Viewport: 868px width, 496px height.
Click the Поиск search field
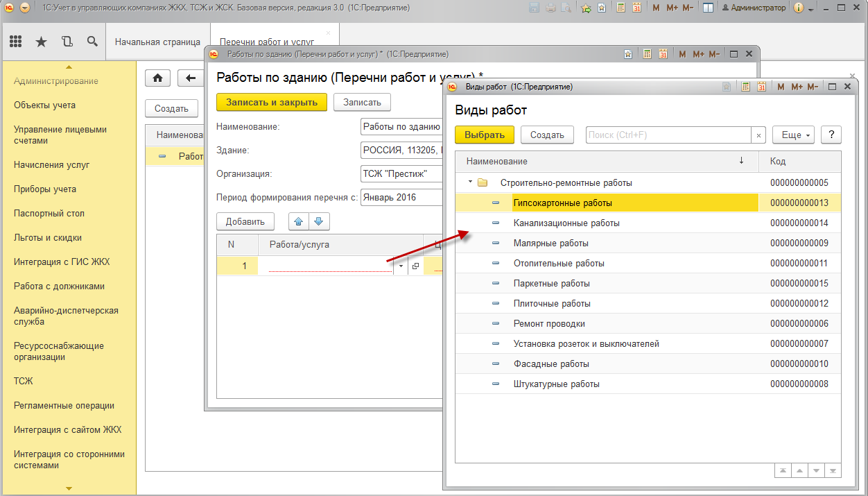[x=668, y=135]
